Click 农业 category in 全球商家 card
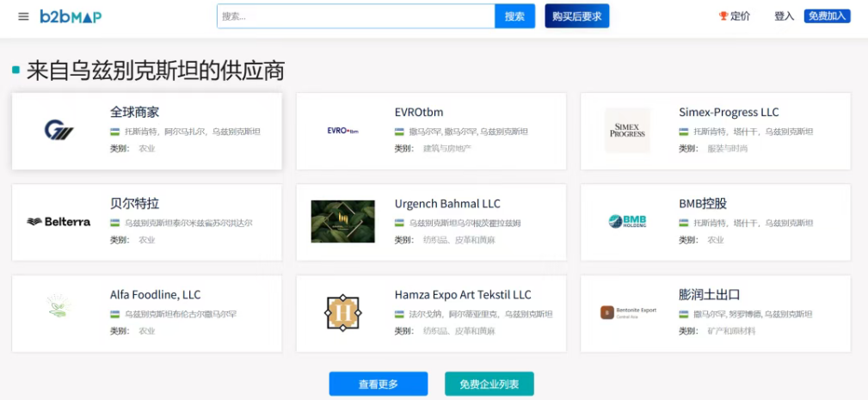 [147, 148]
